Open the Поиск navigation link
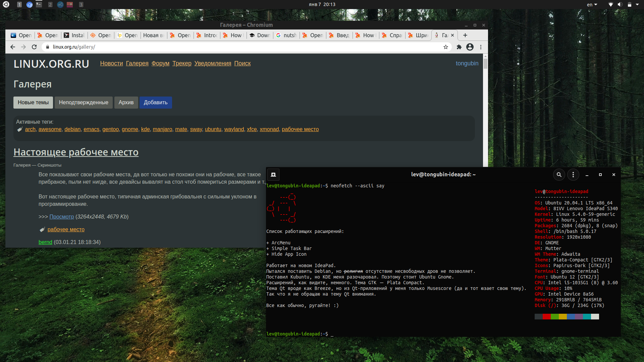The width and height of the screenshot is (644, 362). 243,63
